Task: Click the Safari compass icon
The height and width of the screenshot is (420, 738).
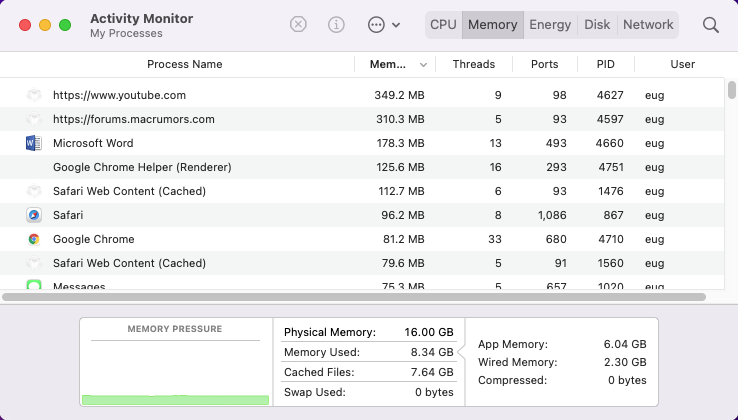Action: (x=34, y=215)
